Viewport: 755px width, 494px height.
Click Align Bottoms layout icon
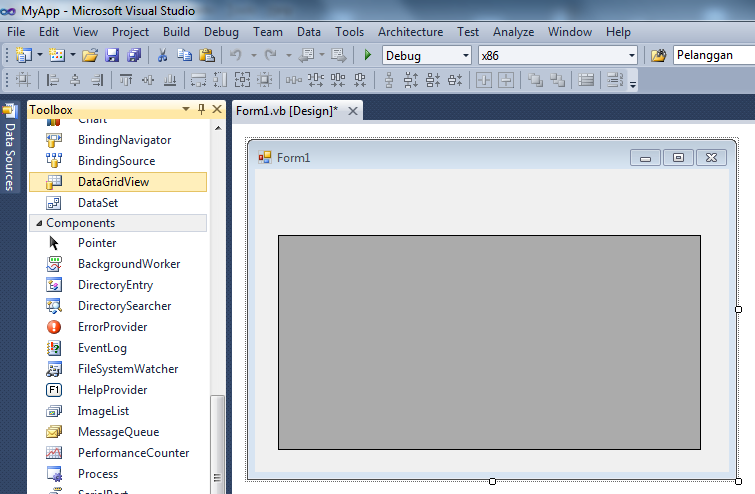tap(170, 80)
